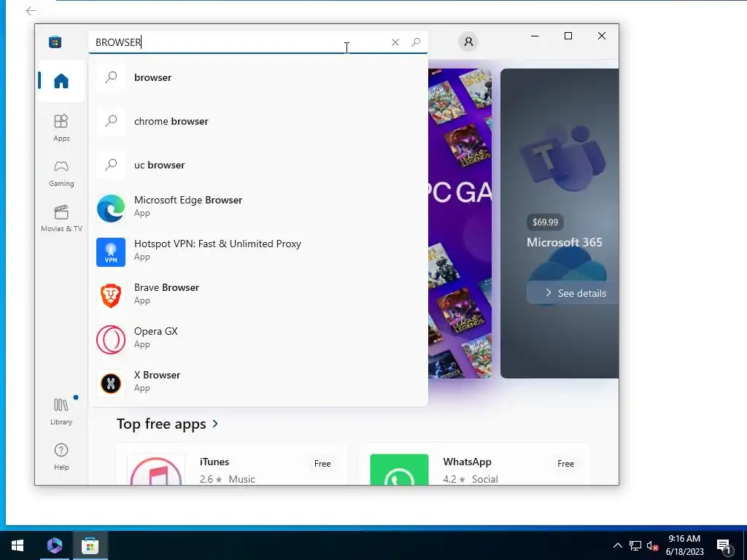Open the X Browser suggestion text
Image resolution: width=747 pixels, height=560 pixels.
click(x=158, y=375)
